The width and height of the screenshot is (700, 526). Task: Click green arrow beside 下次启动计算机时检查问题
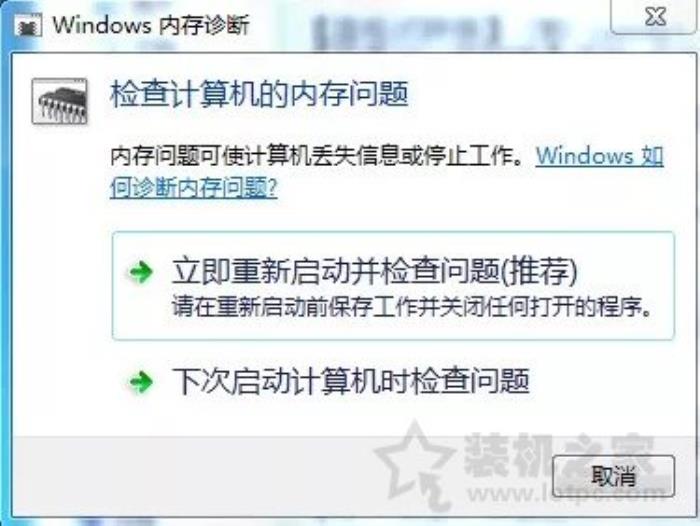point(141,382)
